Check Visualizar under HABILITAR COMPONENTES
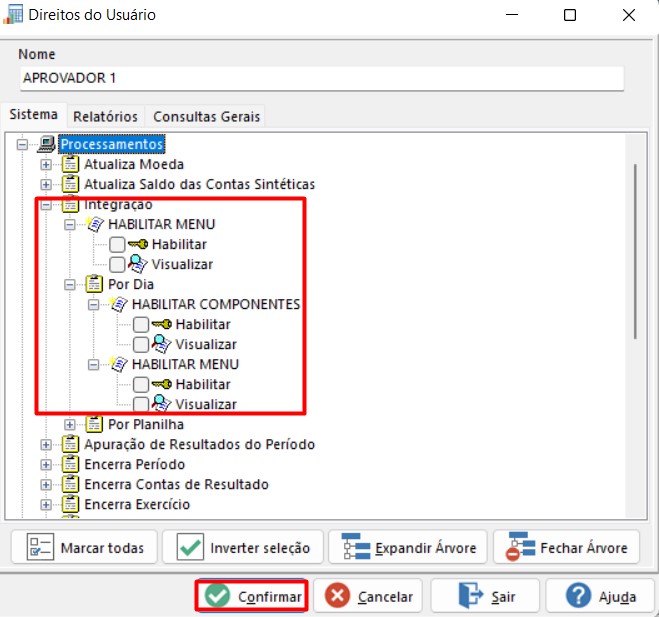 (141, 344)
